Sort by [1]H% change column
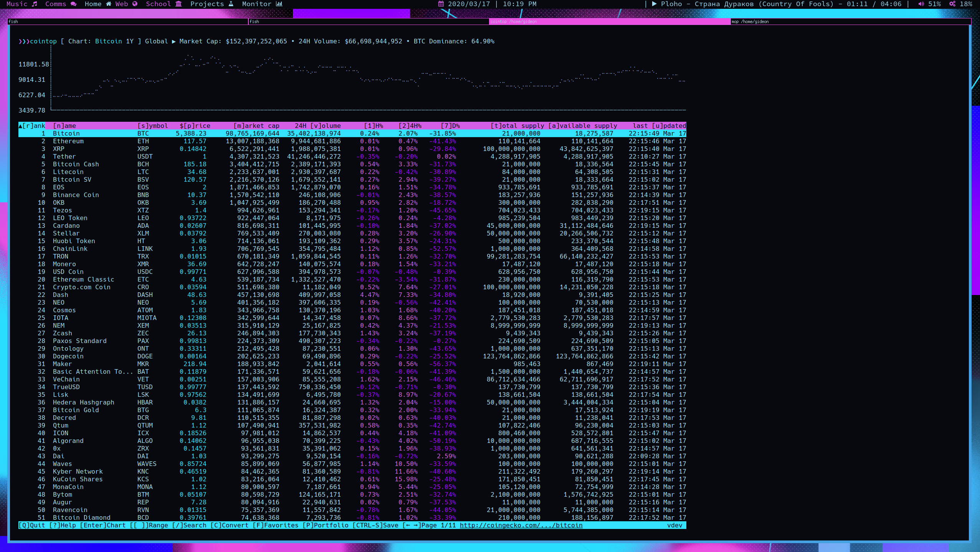 click(373, 126)
